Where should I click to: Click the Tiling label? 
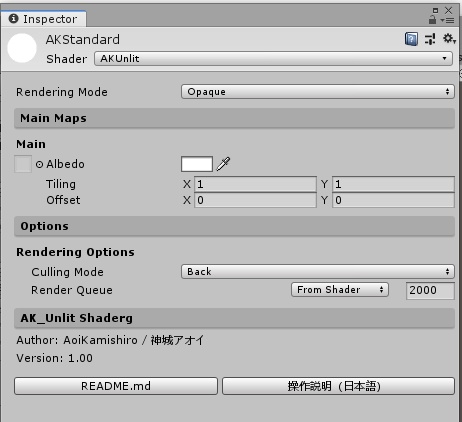(61, 184)
